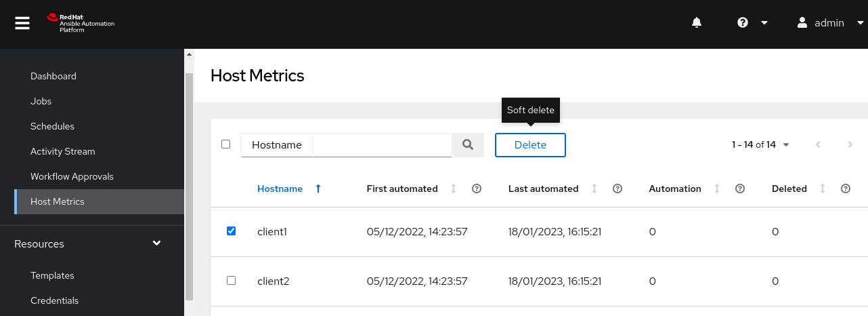
Task: Click the help question mark icon
Action: point(743,22)
